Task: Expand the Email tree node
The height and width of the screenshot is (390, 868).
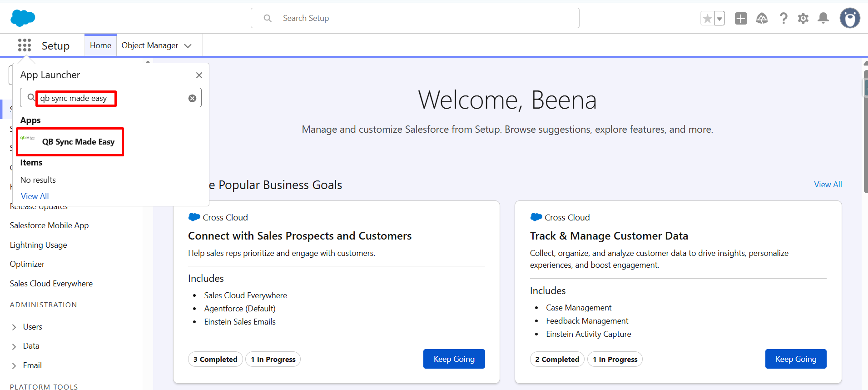Action: pos(14,366)
